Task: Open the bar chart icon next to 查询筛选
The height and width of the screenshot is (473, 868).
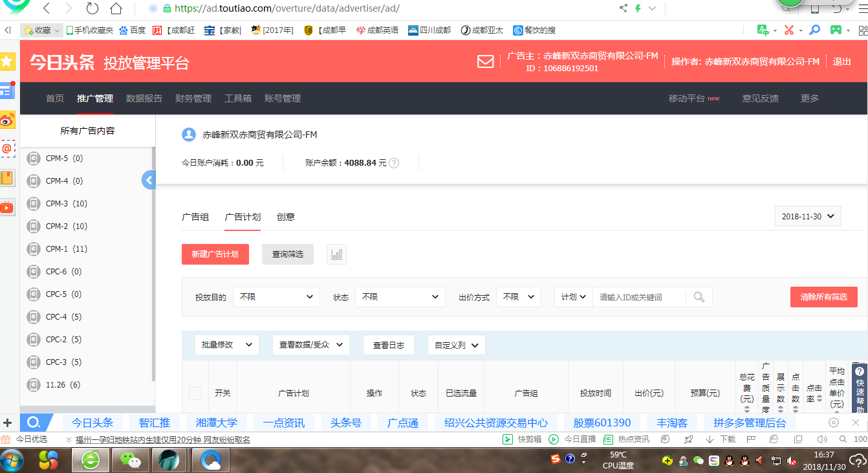Action: (336, 254)
